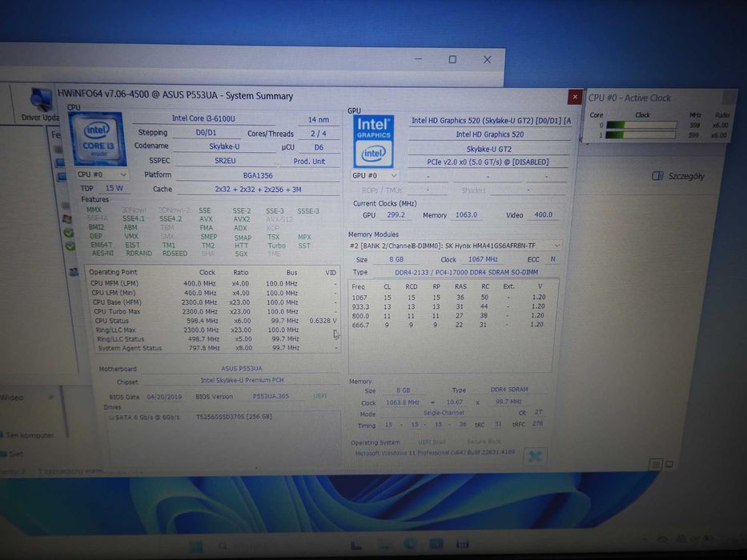The height and width of the screenshot is (560, 747).
Task: Switch to large thumbnails view in Explorer
Action: tap(669, 464)
